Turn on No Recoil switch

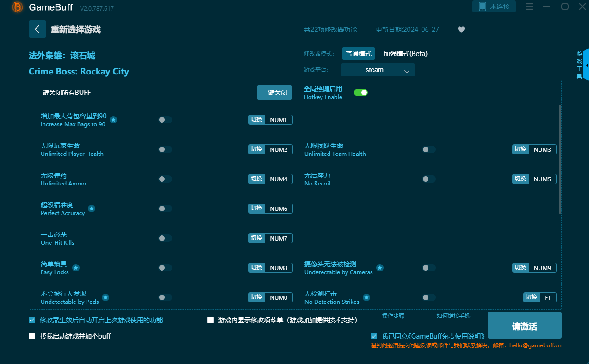click(x=429, y=179)
